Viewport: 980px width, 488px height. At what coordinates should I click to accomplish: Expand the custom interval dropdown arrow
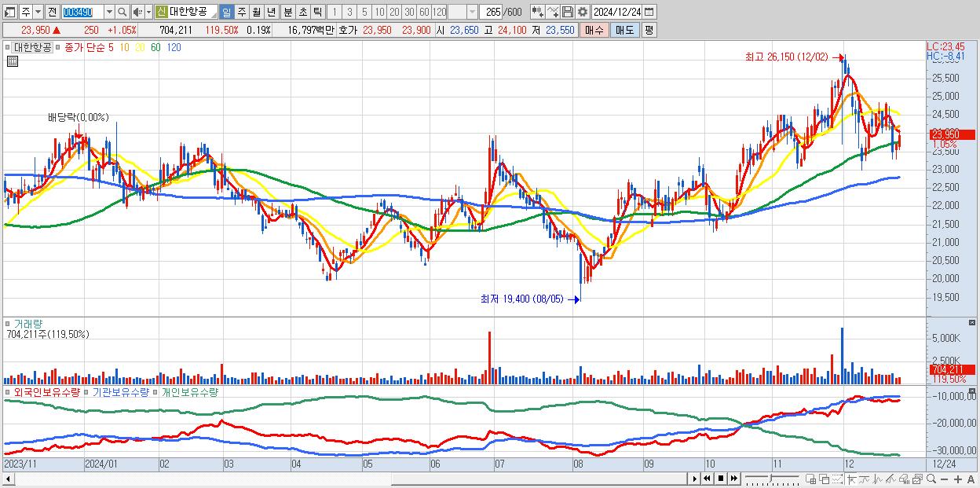tap(472, 13)
